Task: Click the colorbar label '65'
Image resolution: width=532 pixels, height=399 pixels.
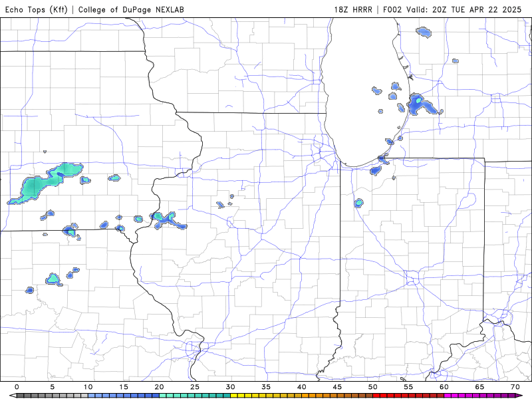Action: (x=479, y=387)
